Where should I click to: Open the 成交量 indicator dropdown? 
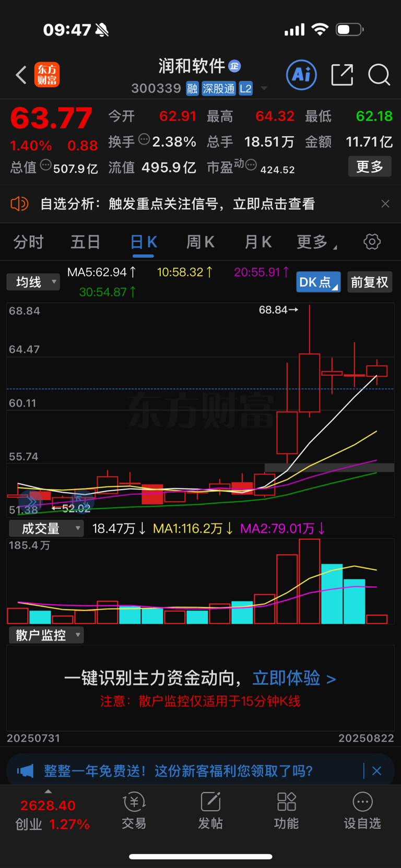pyautogui.click(x=46, y=529)
